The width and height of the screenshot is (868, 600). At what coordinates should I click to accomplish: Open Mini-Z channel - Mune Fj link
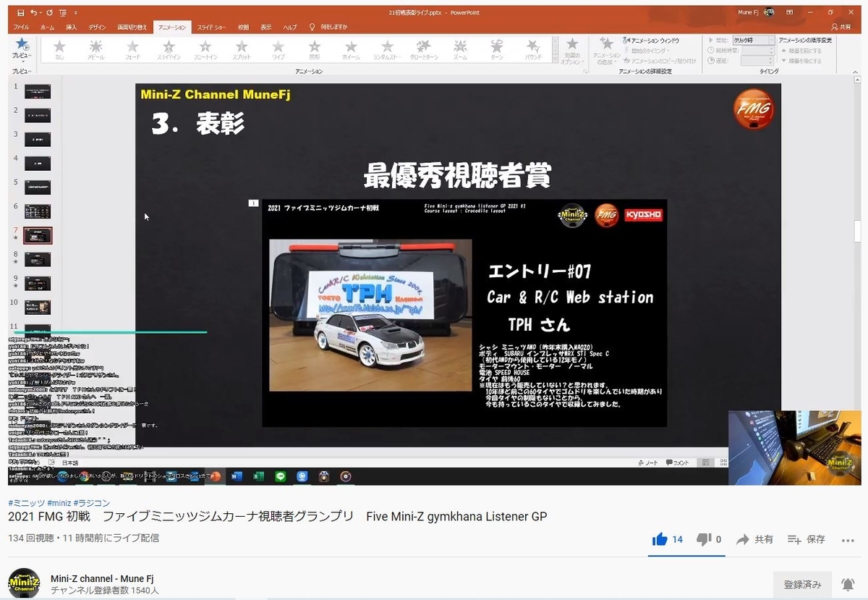[102, 578]
